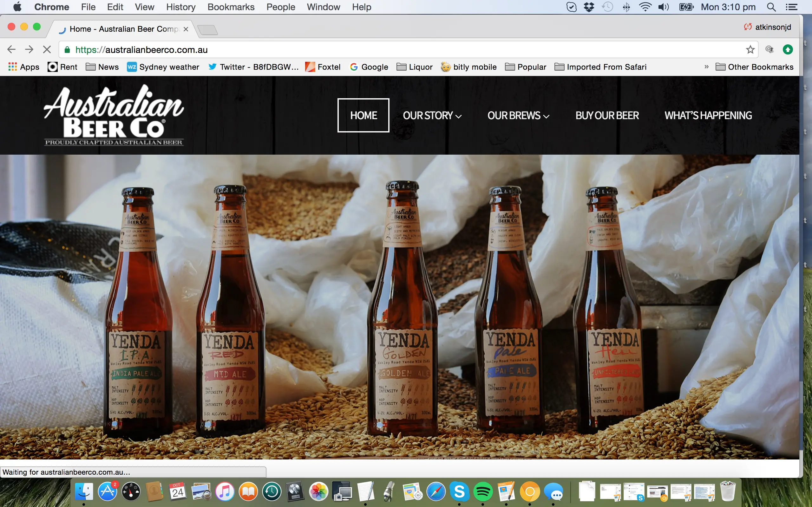This screenshot has width=812, height=507.
Task: Open the bitly mobile bookmark
Action: pos(469,67)
